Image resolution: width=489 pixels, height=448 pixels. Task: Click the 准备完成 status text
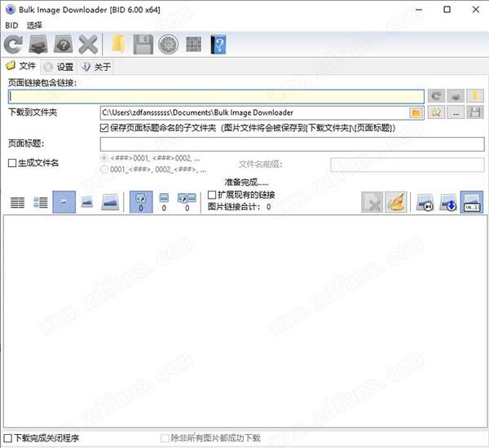tap(246, 182)
